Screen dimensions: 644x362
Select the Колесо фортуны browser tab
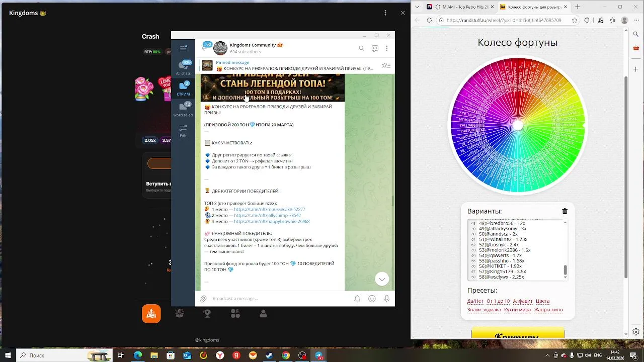point(533,7)
